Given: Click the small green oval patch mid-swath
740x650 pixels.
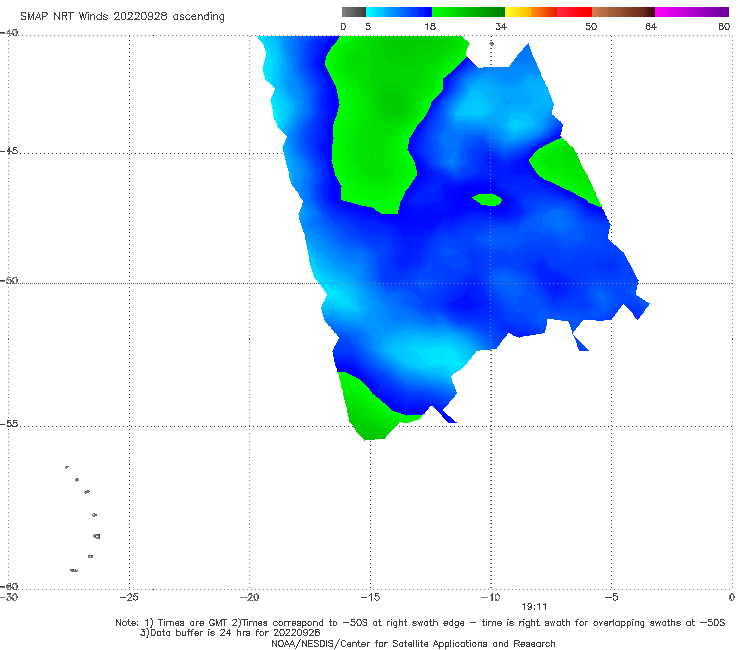Looking at the screenshot, I should 487,200.
